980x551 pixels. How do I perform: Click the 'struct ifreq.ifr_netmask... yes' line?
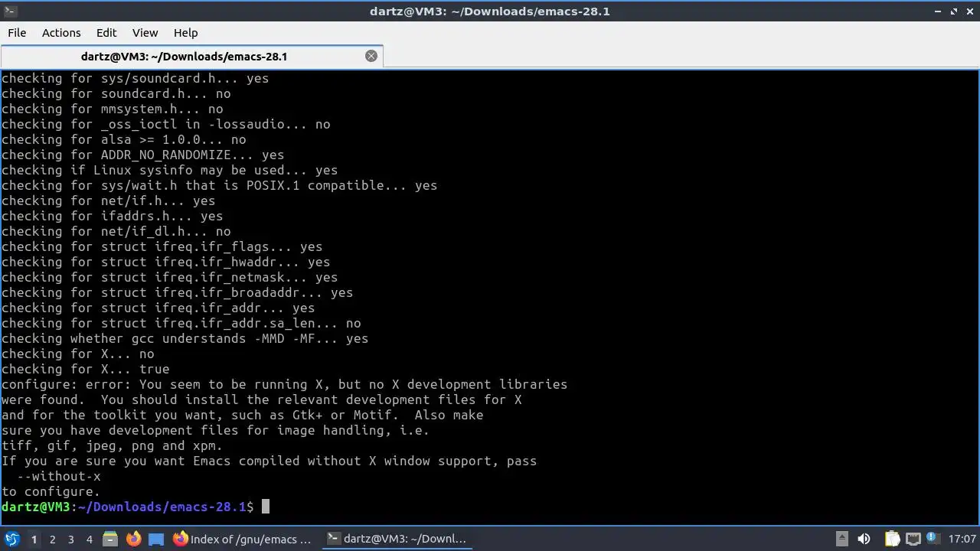(169, 277)
